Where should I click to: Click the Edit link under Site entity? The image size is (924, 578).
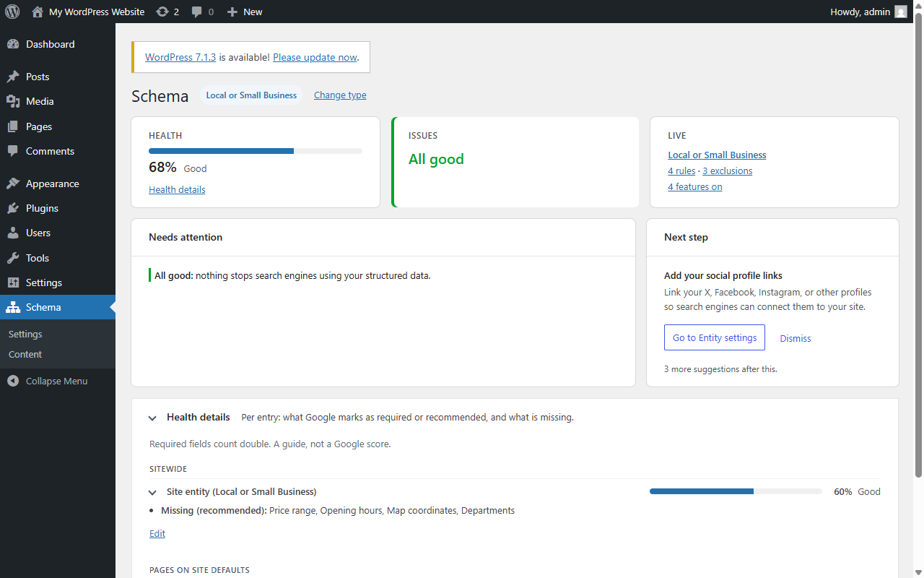tap(157, 533)
